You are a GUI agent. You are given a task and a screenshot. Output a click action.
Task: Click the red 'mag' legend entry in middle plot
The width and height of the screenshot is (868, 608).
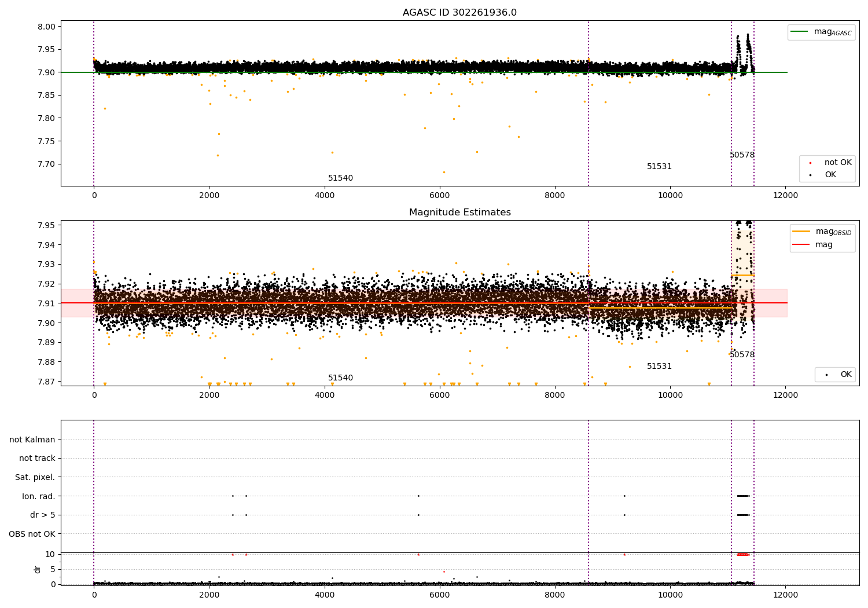coord(813,245)
